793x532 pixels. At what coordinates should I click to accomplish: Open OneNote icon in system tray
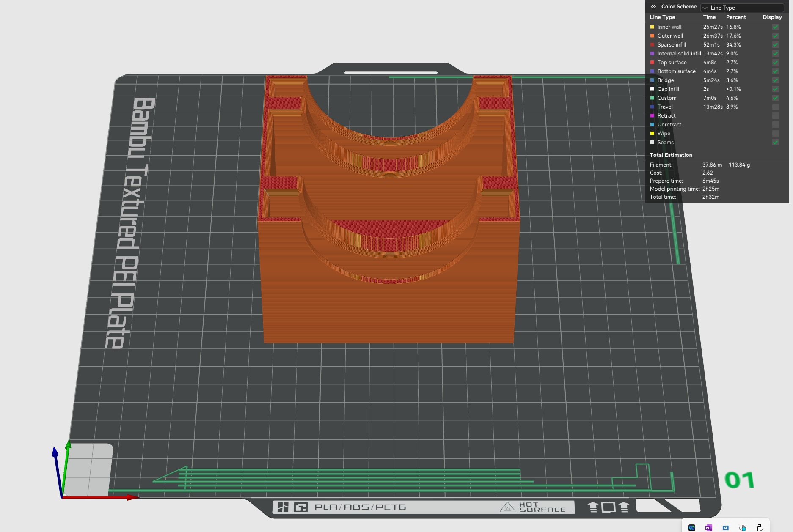[x=708, y=527]
